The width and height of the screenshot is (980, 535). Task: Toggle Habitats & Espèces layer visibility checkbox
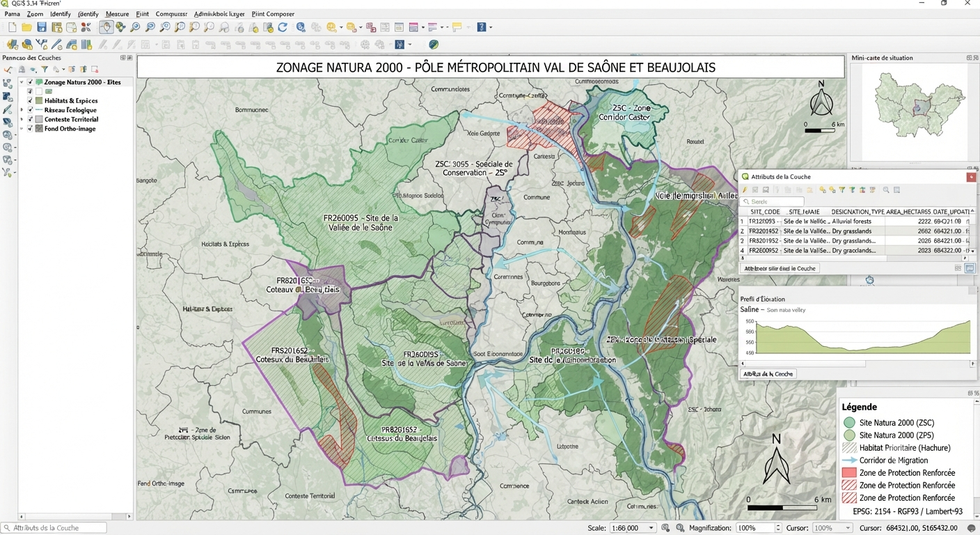tap(31, 100)
